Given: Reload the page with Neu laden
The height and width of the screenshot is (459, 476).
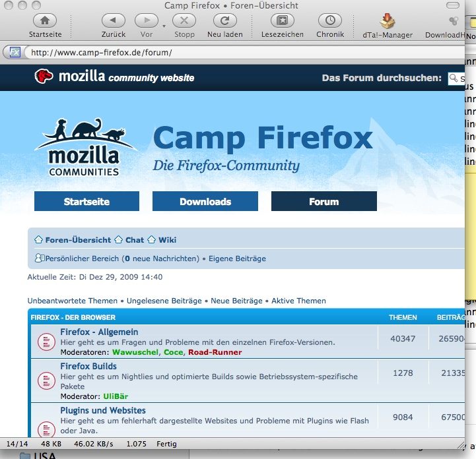Looking at the screenshot, I should pyautogui.click(x=225, y=20).
